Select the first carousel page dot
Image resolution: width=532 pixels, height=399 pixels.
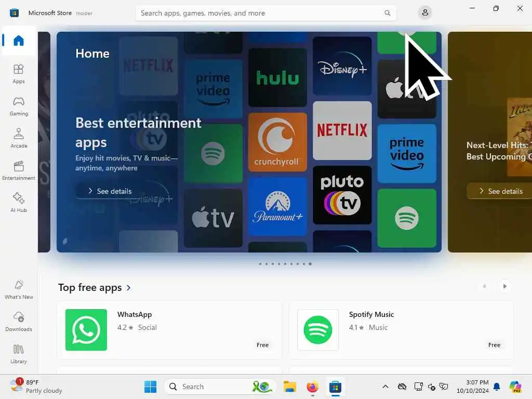260,264
